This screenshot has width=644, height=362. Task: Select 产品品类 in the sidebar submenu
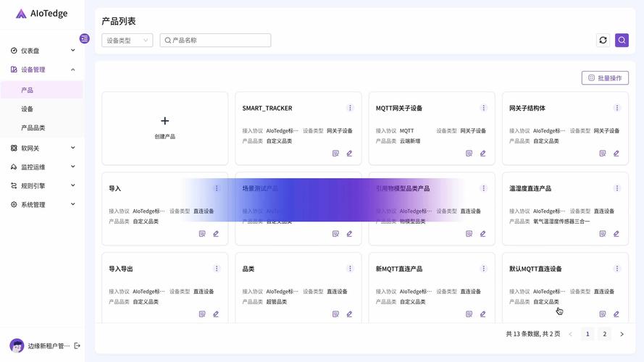[33, 127]
